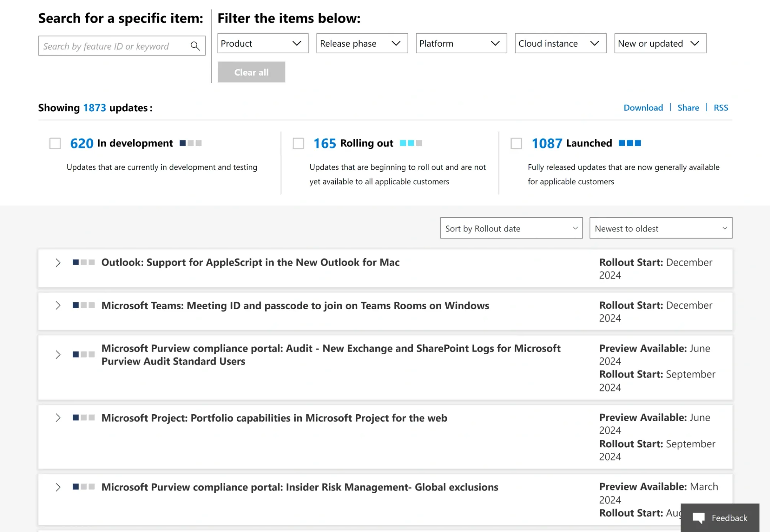This screenshot has width=770, height=532.
Task: Check the In development filter checkbox
Action: [x=55, y=143]
